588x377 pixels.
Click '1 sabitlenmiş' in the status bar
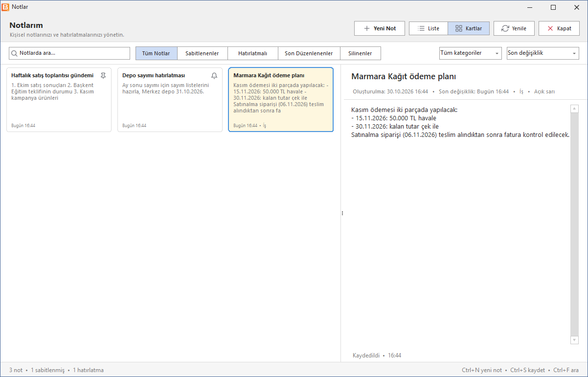(x=48, y=370)
